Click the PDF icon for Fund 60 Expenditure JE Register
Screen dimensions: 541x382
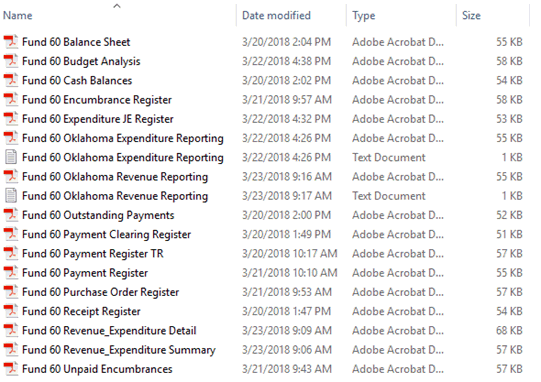click(11, 119)
